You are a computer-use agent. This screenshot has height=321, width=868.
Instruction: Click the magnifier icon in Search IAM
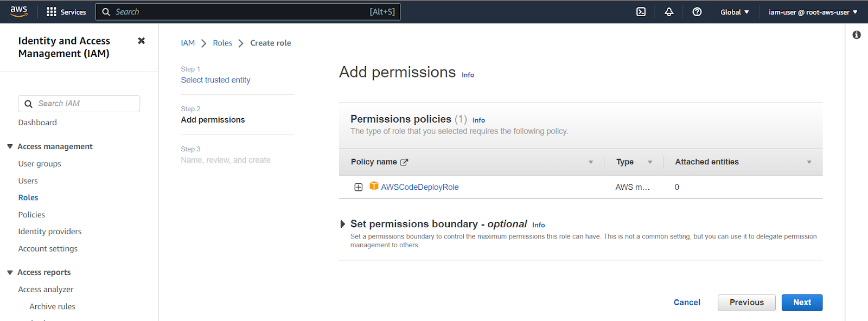tap(28, 104)
